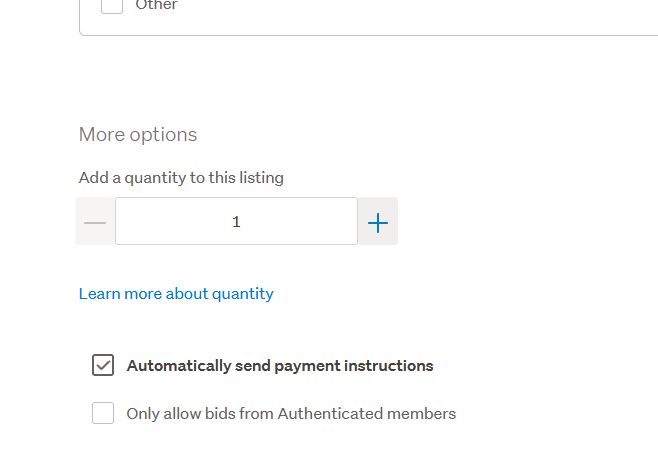Image resolution: width=658 pixels, height=459 pixels.
Task: Click the quantity input field showing 1
Action: (236, 222)
